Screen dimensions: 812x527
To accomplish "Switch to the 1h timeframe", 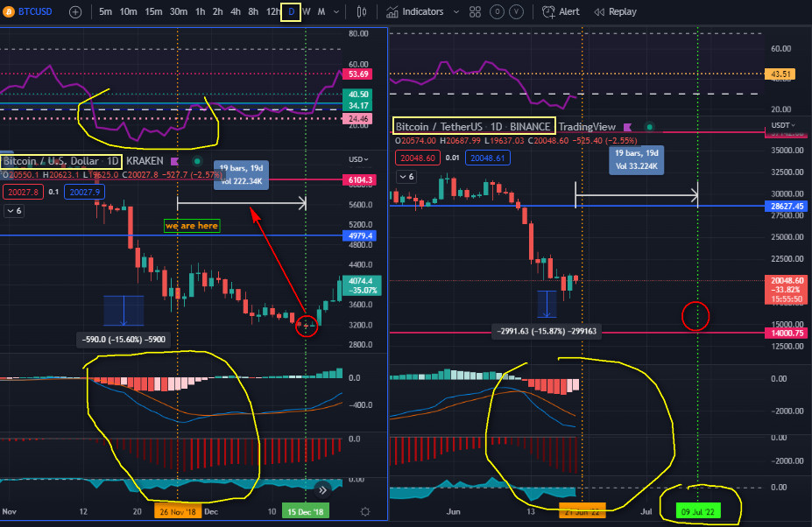I will tap(200, 11).
